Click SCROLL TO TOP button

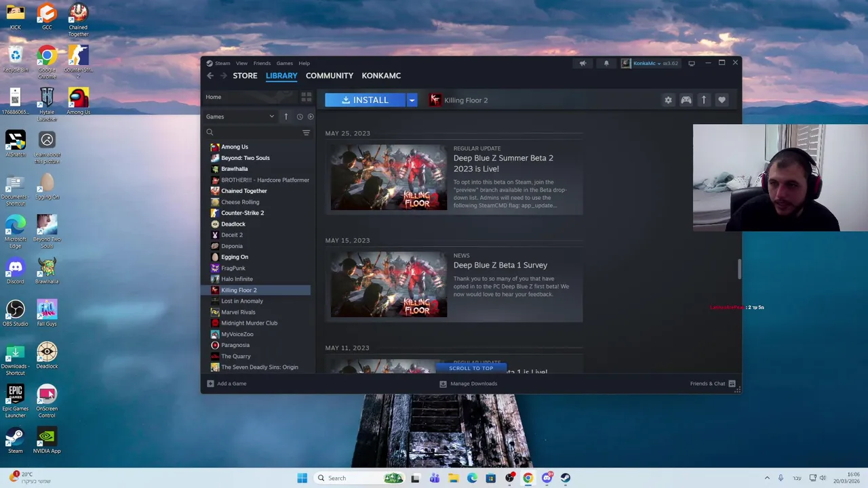click(471, 368)
